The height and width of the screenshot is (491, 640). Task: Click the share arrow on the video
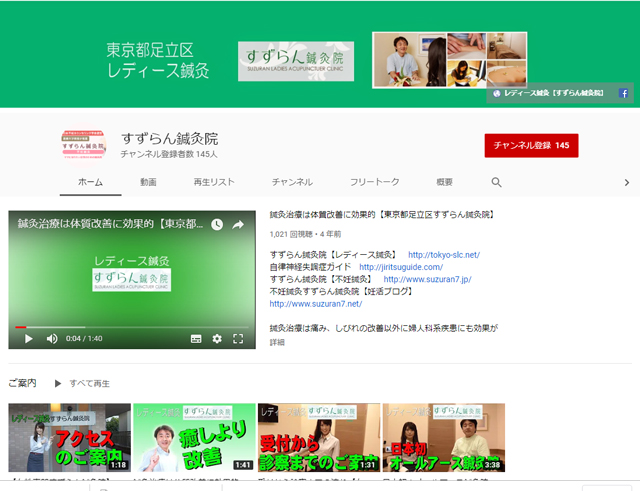point(238,224)
